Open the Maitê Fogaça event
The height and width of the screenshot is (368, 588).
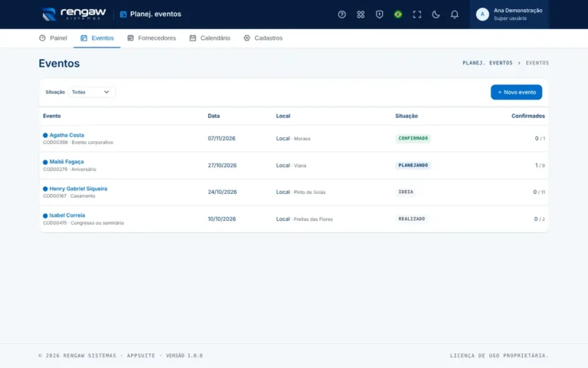(x=67, y=162)
